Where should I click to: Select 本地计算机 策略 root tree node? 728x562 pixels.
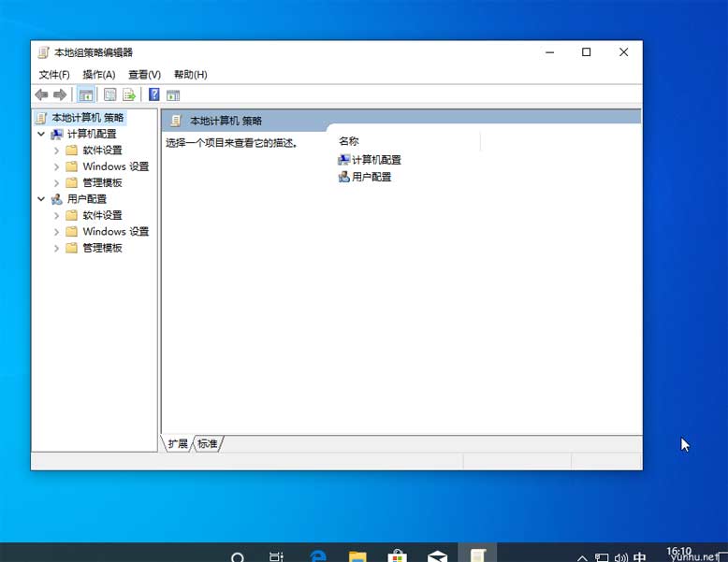87,118
